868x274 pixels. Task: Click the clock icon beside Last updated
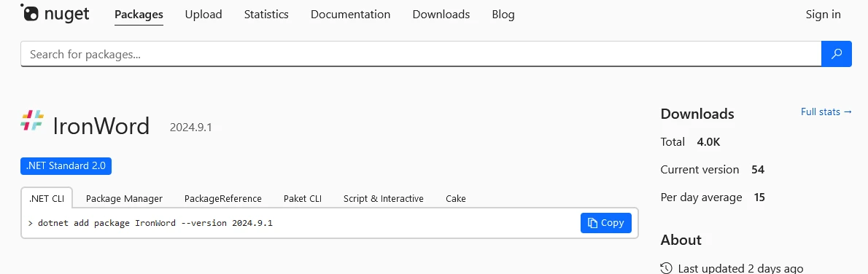(x=667, y=268)
